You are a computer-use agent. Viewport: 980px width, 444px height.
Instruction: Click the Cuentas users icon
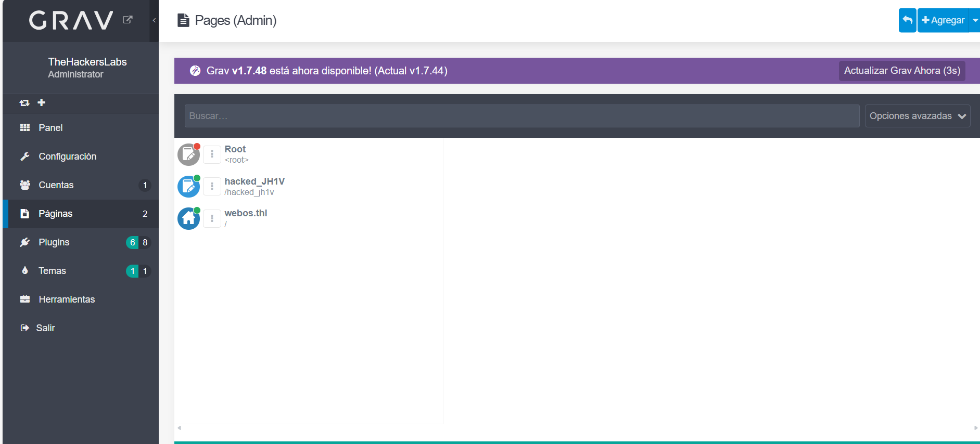tap(24, 185)
